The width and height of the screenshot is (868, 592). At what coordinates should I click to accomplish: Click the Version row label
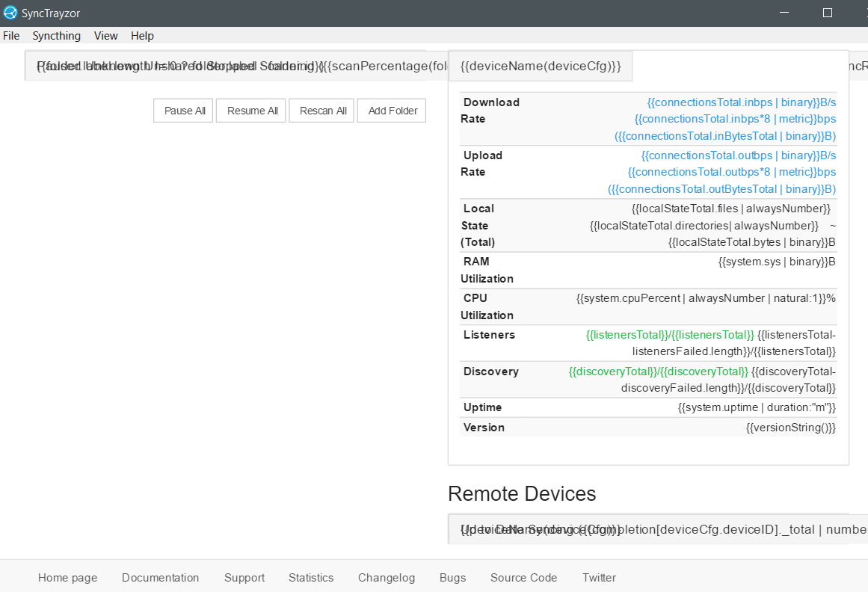(484, 428)
